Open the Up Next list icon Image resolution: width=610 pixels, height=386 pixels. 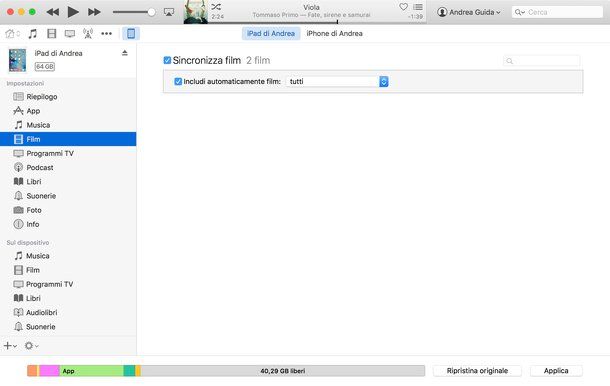(418, 7)
